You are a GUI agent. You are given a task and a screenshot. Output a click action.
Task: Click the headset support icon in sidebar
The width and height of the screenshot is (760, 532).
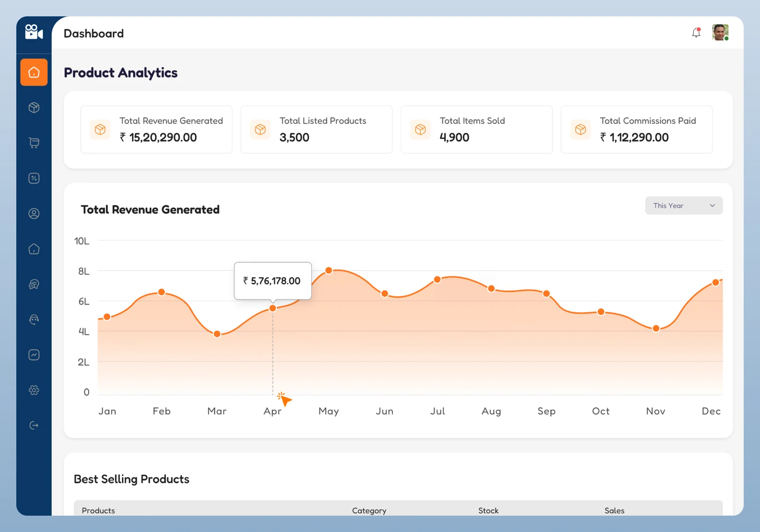pyautogui.click(x=34, y=319)
